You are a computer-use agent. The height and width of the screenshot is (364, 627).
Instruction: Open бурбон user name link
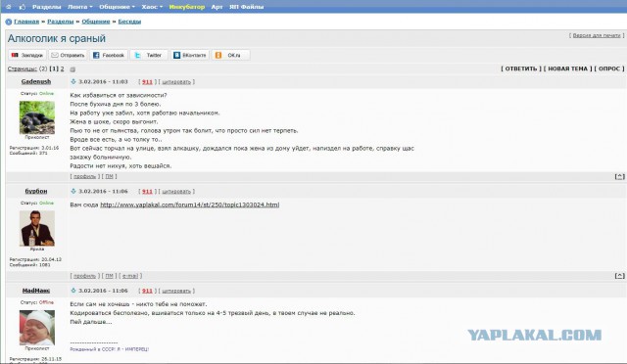36,191
